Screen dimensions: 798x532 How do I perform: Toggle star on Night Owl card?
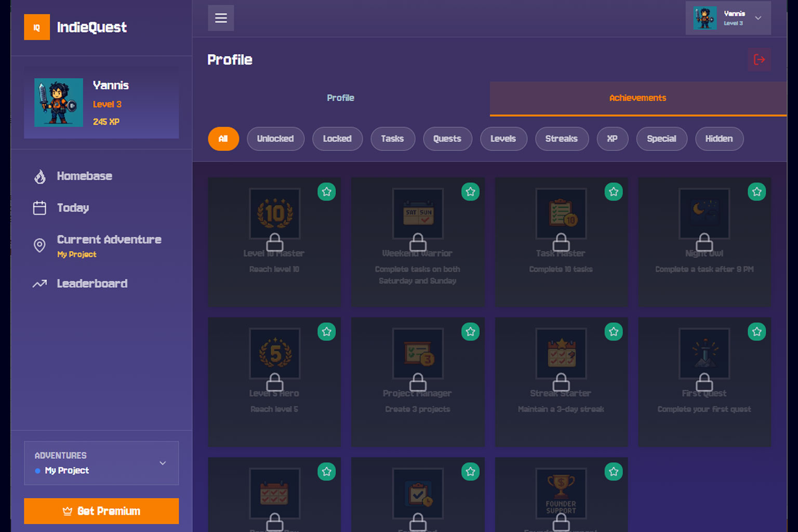tap(757, 192)
